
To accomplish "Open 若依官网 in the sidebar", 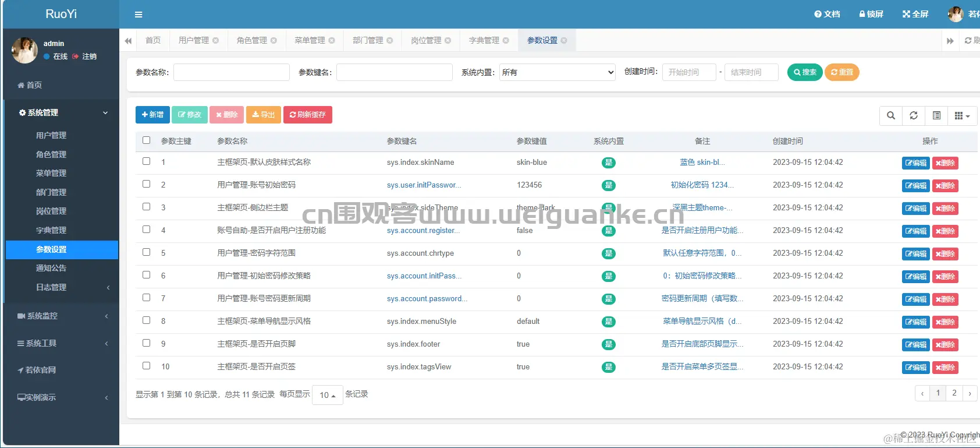I will click(x=37, y=370).
